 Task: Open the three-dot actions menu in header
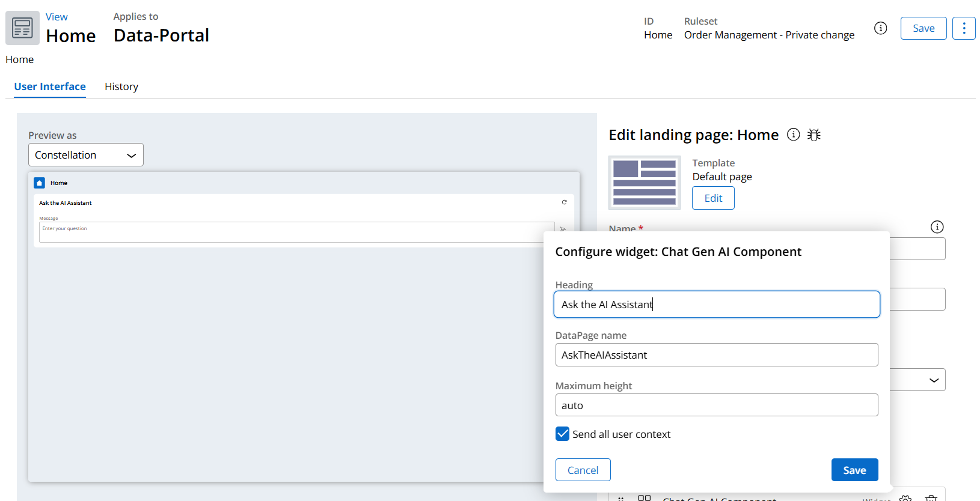(964, 28)
